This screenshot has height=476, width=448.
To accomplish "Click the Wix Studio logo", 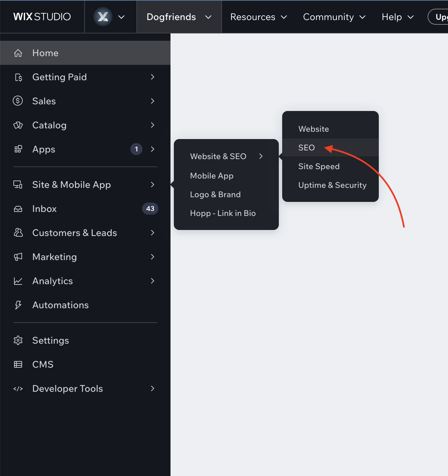I will (x=42, y=17).
